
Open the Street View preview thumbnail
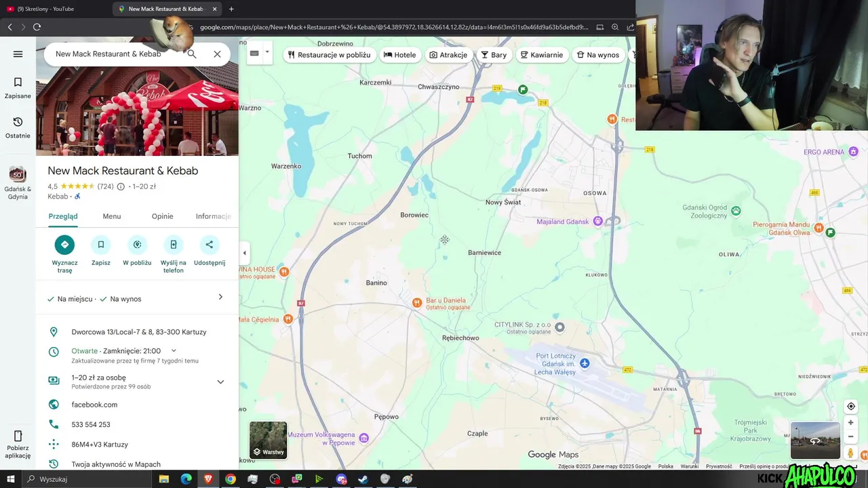(815, 441)
